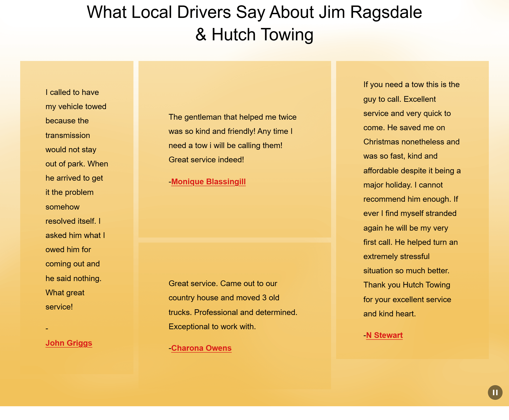
Task: Open Charona Owens reviewer link
Action: [x=201, y=348]
